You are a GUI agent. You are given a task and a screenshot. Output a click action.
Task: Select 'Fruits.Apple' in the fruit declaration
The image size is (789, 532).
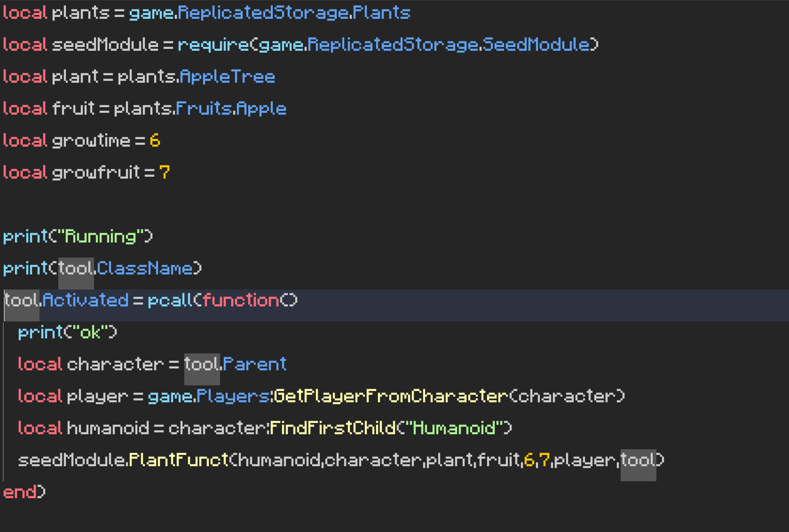[230, 108]
